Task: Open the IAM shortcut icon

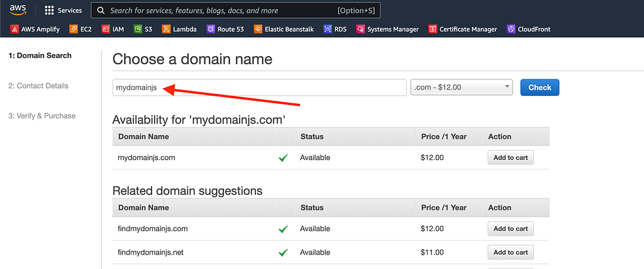Action: 106,29
